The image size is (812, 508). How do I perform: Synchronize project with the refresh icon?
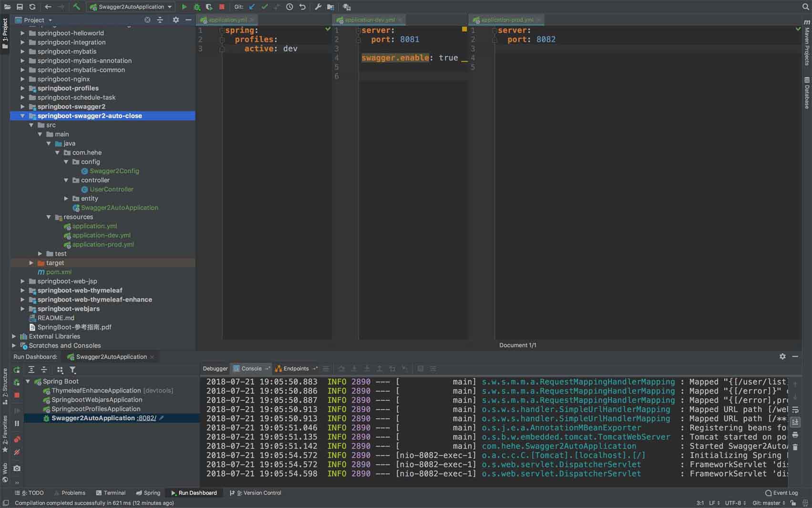pyautogui.click(x=32, y=7)
